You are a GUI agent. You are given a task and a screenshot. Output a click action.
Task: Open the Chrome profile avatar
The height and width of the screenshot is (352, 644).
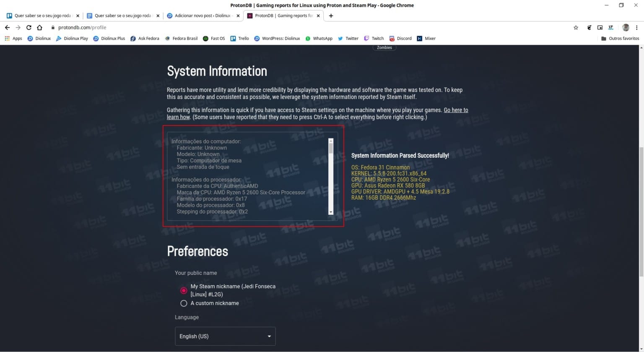(626, 27)
